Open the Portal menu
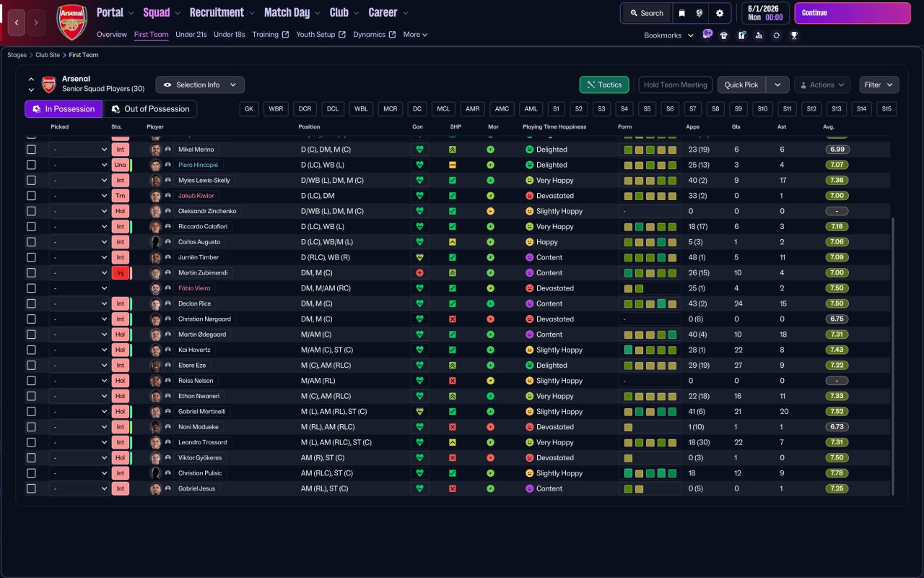Screen dimensions: 924x578 coord(115,12)
